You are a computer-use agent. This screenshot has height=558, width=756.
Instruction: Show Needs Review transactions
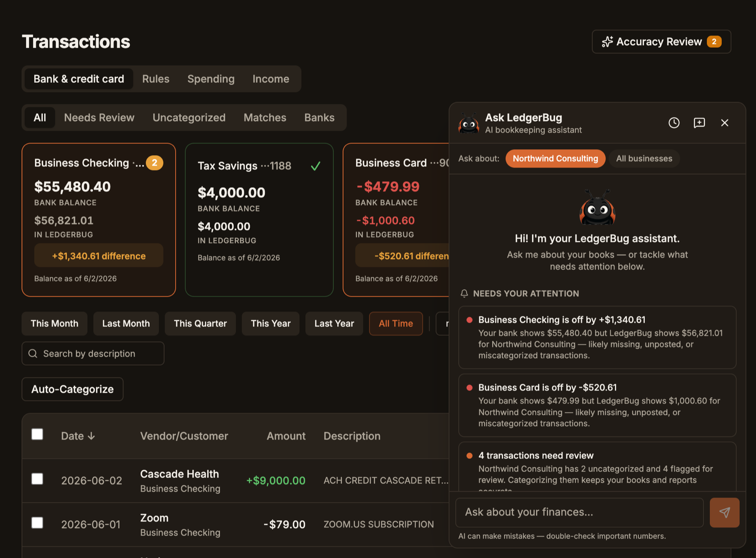(x=99, y=118)
